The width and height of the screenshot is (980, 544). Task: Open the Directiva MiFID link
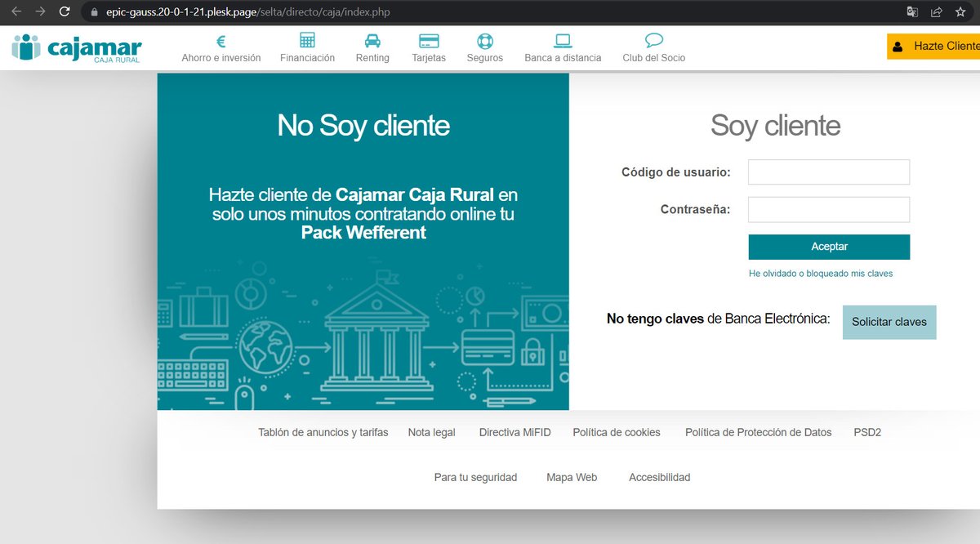click(x=515, y=432)
